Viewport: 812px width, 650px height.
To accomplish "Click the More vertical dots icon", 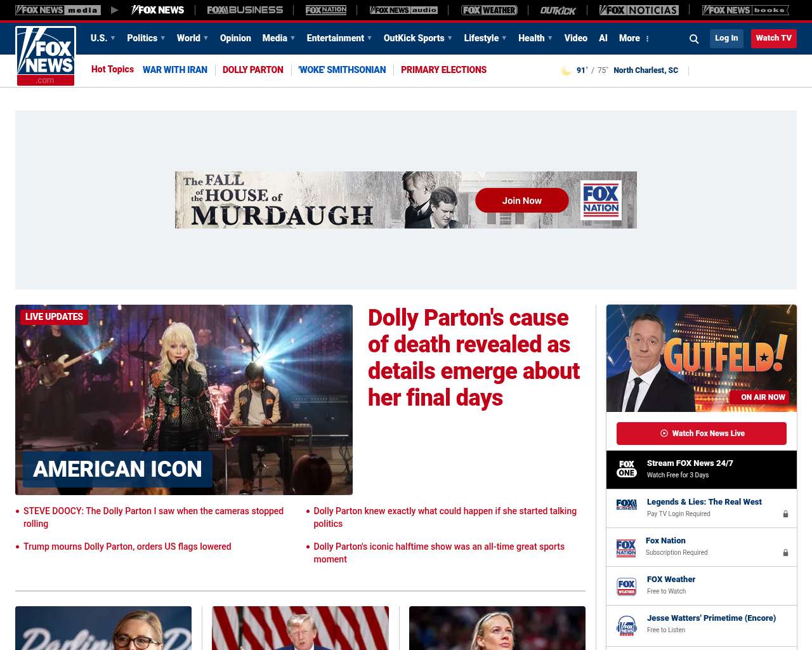I will pyautogui.click(x=647, y=39).
